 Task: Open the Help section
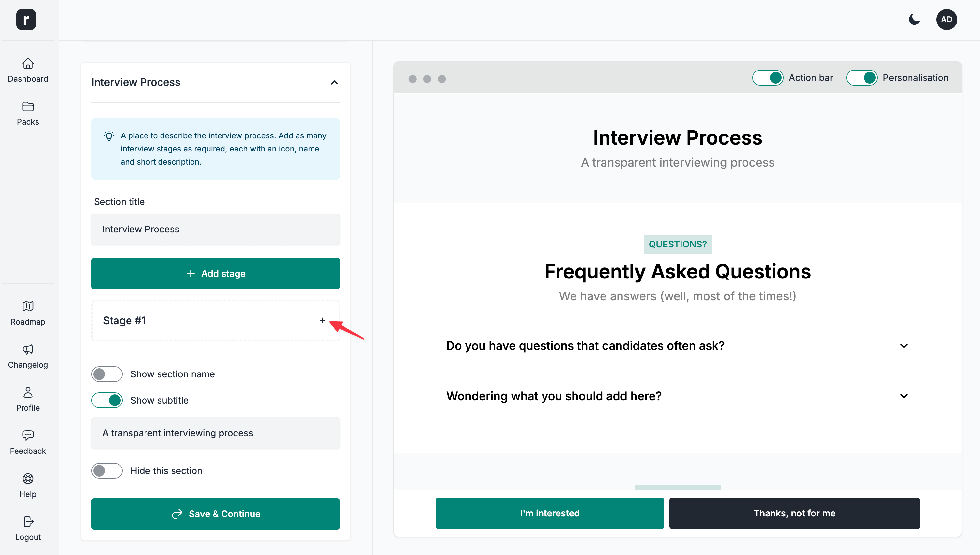28,485
